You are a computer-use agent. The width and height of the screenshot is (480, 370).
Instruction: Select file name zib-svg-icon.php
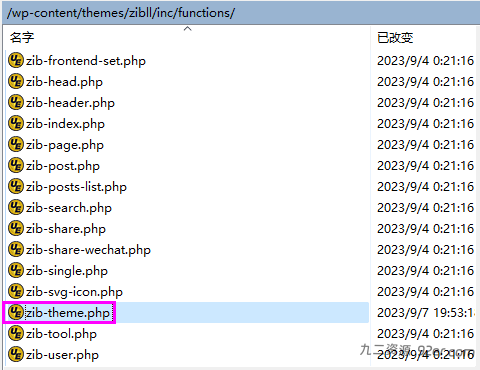pos(74,292)
